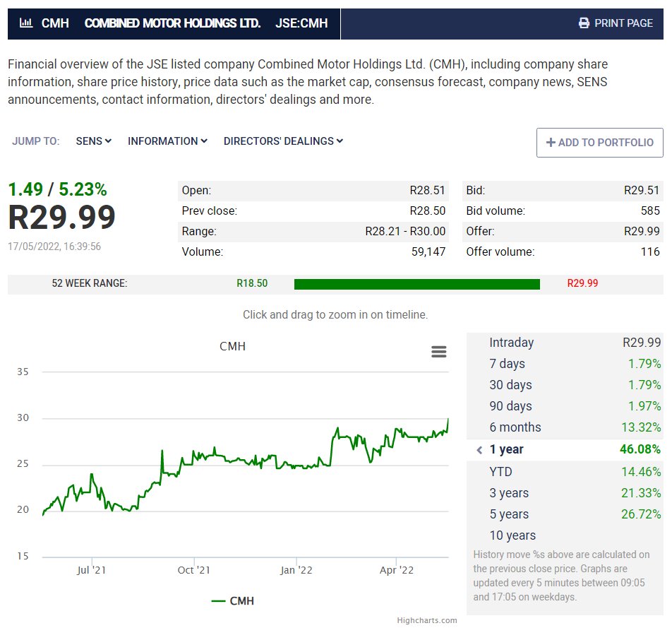Click the Open value R28.51
The height and width of the screenshot is (628, 672).
[427, 191]
